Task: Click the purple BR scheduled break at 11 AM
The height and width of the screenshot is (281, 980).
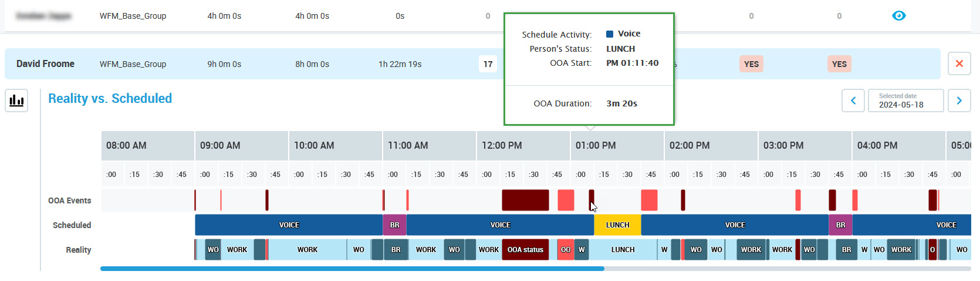Action: pos(394,225)
